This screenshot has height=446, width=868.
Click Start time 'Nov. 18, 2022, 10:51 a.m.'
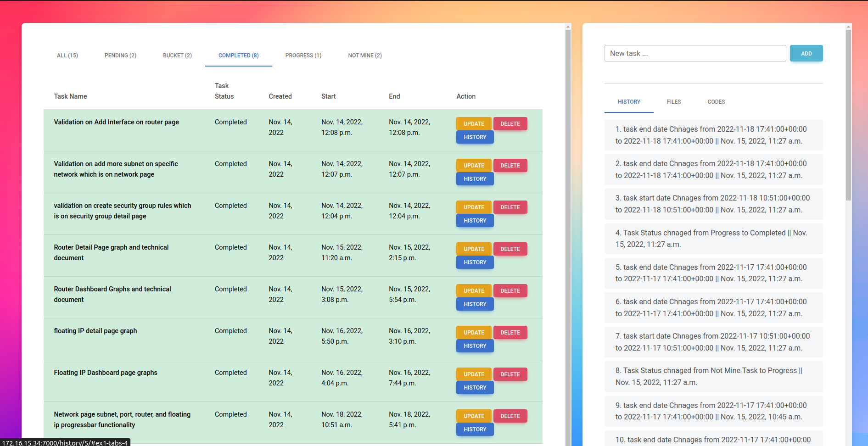click(x=342, y=420)
